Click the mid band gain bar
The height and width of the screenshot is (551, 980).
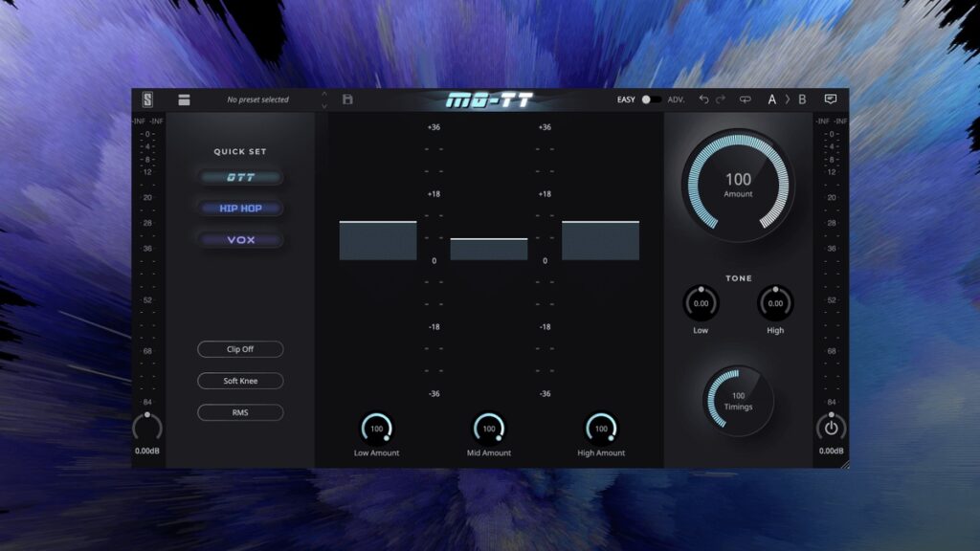point(489,250)
